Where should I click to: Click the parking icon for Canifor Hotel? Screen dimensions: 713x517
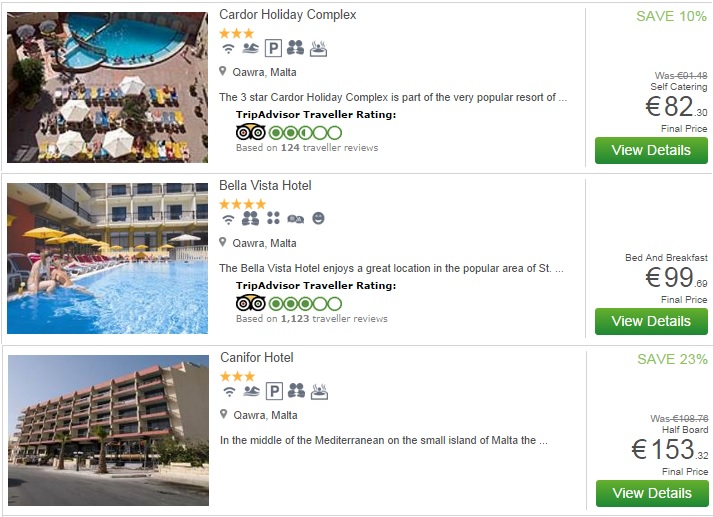[x=273, y=391]
